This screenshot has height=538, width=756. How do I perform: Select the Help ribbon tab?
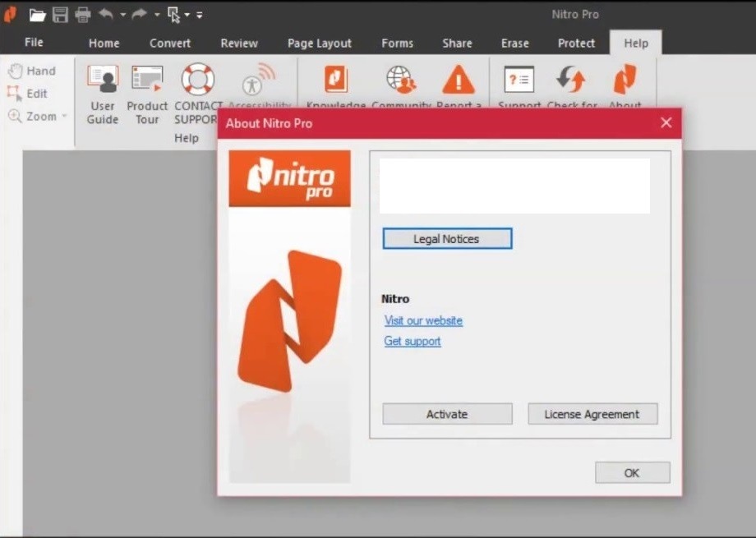coord(636,43)
